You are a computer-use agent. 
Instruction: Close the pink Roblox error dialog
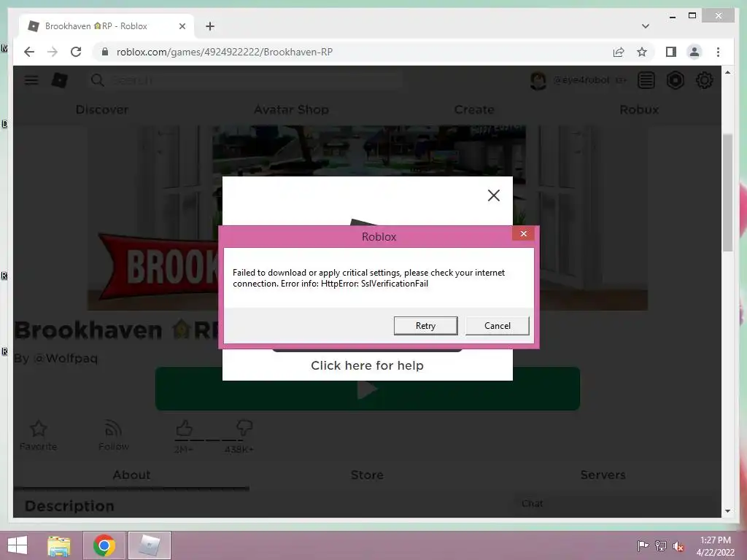(x=523, y=233)
